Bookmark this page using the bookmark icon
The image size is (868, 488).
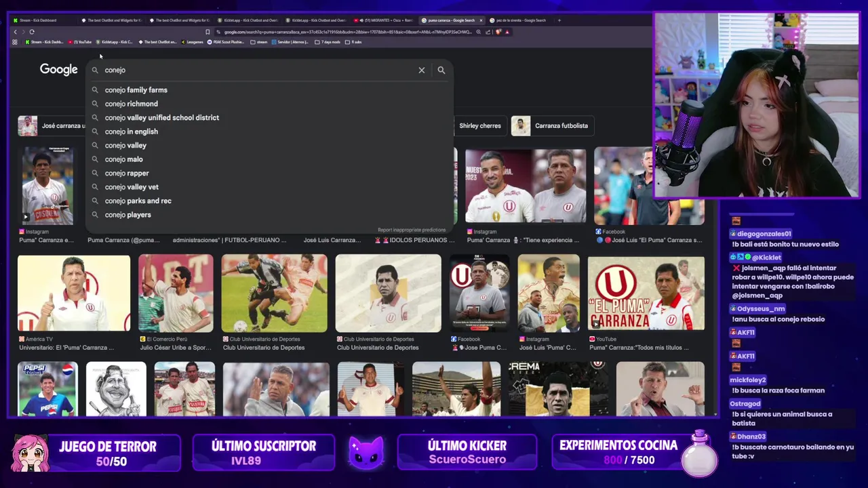tap(208, 32)
